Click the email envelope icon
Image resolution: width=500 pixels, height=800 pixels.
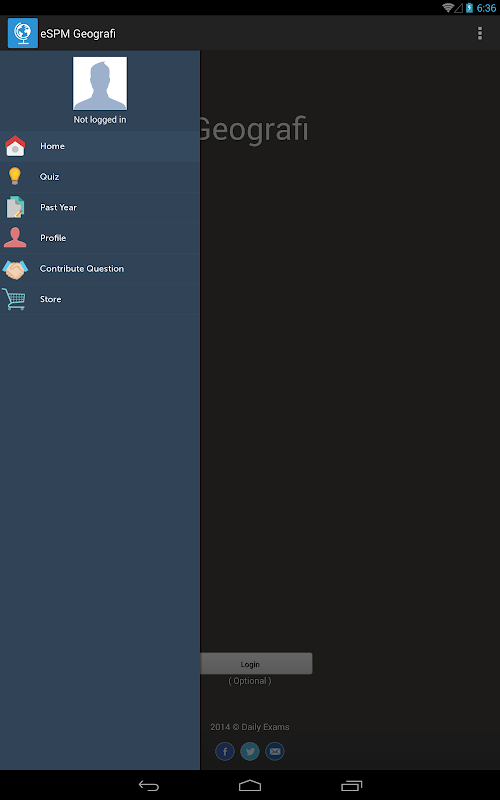click(x=275, y=752)
